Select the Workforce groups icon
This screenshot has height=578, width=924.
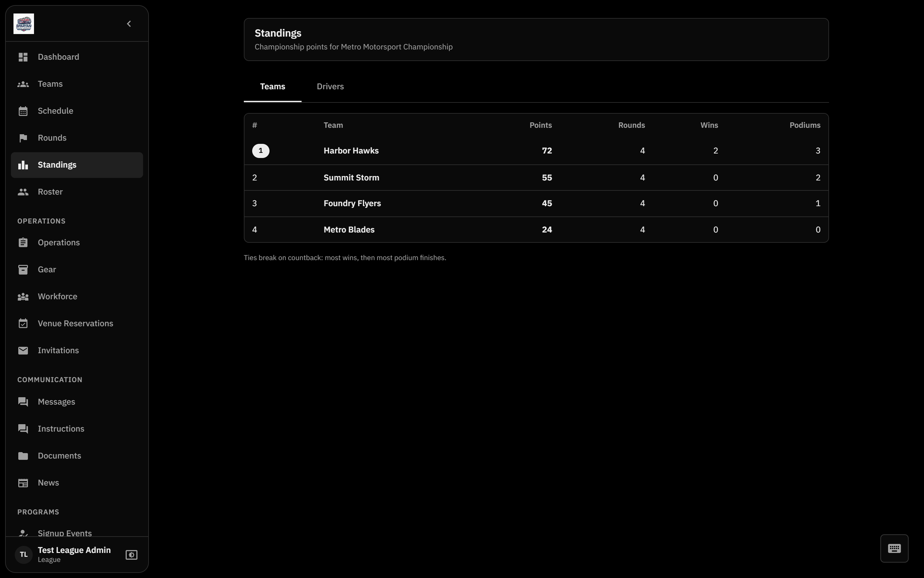[23, 297]
